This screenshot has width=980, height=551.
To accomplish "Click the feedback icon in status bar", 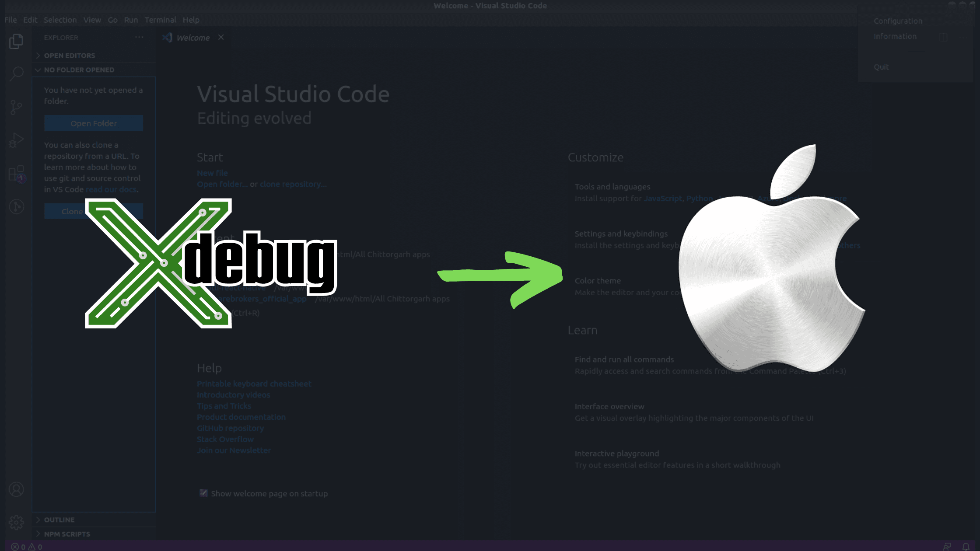I will (947, 547).
